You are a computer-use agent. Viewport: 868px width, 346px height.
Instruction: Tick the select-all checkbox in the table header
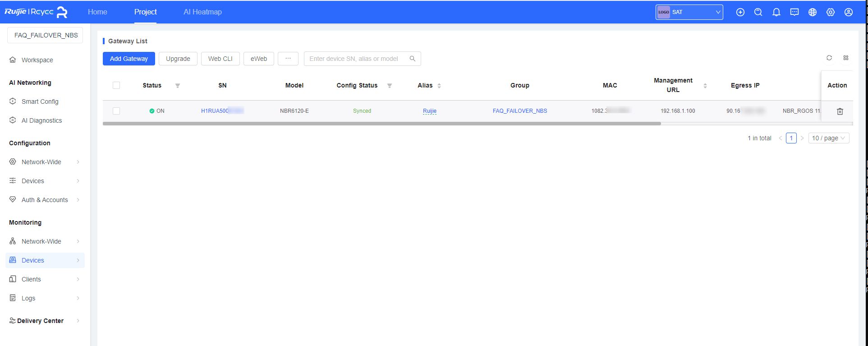tap(116, 85)
